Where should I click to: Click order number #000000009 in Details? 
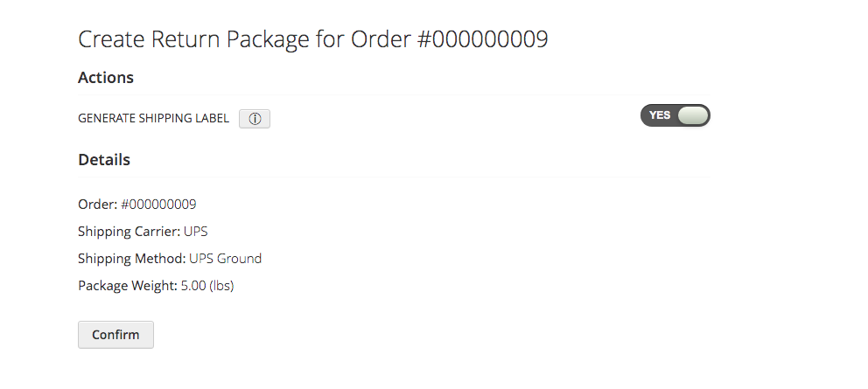tap(158, 205)
